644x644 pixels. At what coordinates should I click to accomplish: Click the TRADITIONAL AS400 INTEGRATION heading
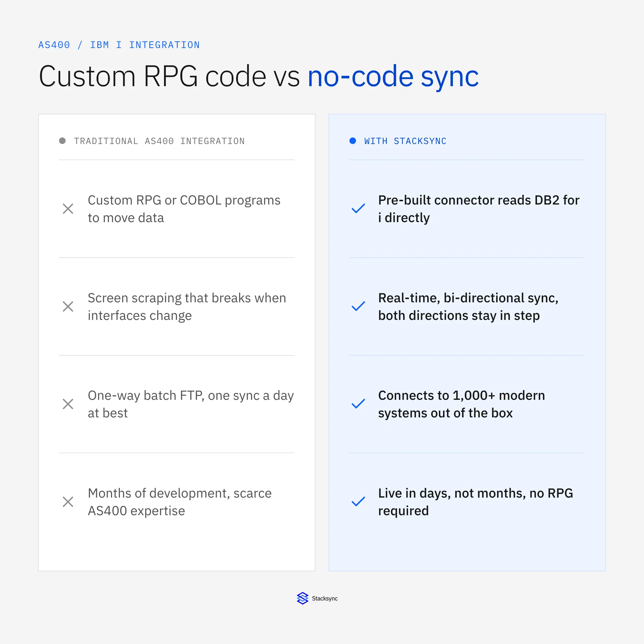pos(159,141)
